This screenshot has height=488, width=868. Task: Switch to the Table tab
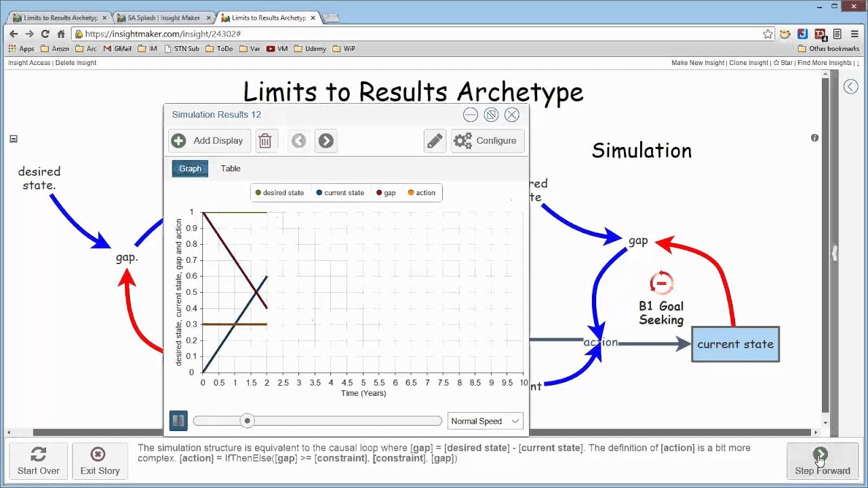231,169
